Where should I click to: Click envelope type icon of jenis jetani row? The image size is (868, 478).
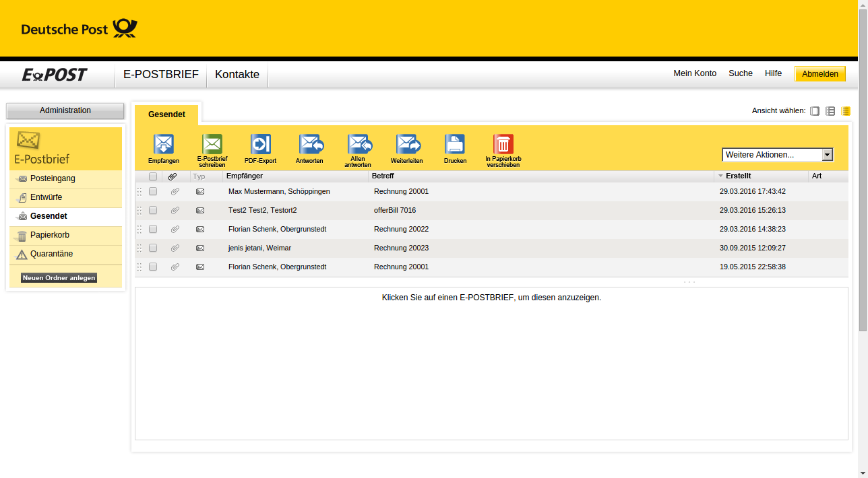coord(200,248)
